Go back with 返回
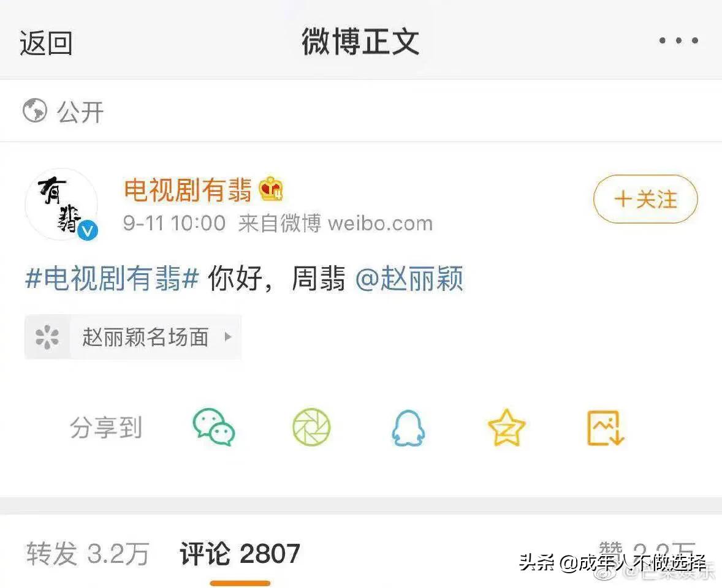Image resolution: width=722 pixels, height=588 pixels. click(46, 43)
